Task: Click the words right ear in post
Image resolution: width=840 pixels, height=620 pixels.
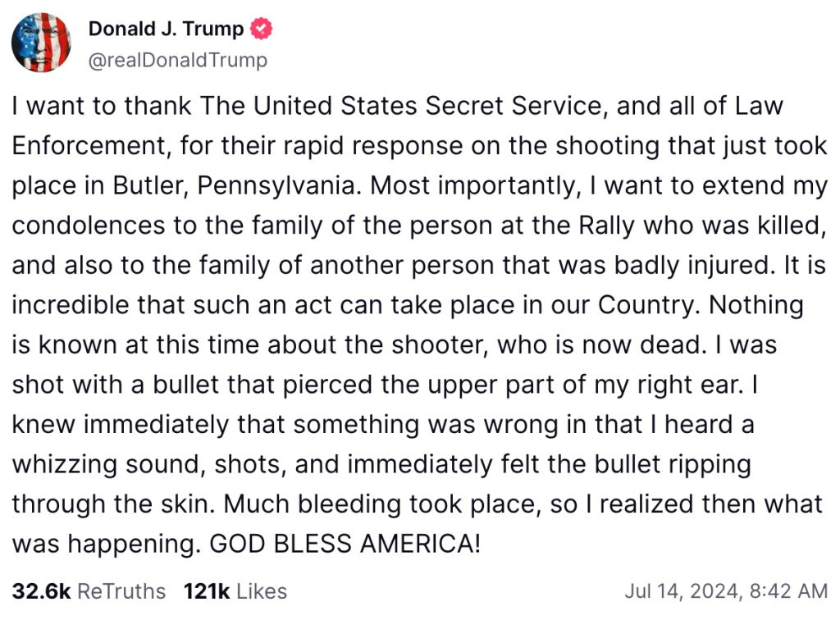Action: [691, 385]
